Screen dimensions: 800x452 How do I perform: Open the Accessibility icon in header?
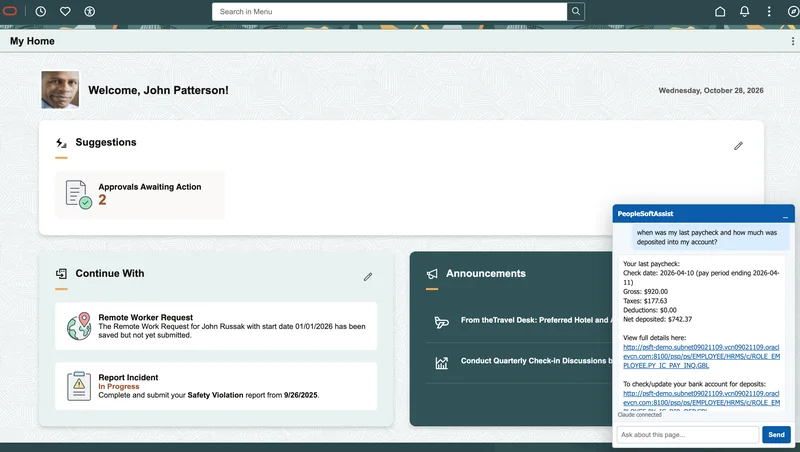89,11
